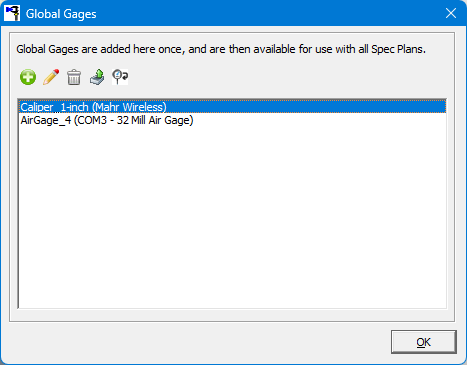Select AirGage_4 (COM3 - 32 Mill Air Gage)
This screenshot has height=365, width=467.
(232, 120)
